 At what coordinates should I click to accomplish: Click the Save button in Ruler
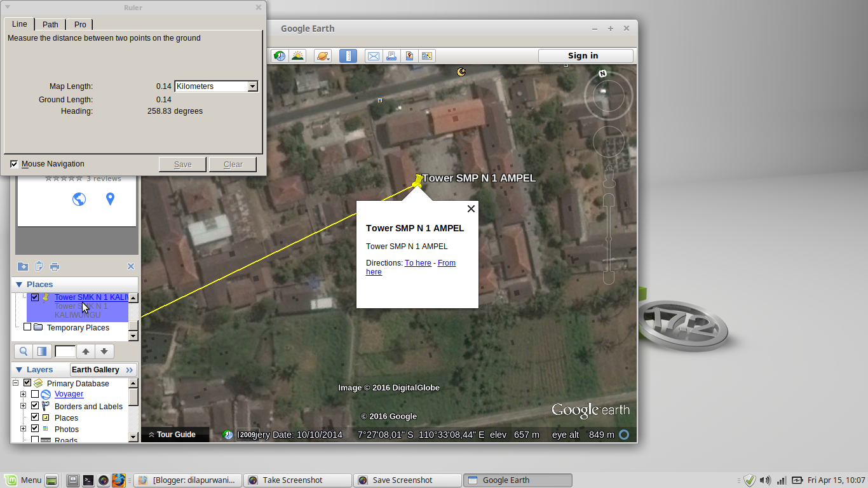(183, 165)
